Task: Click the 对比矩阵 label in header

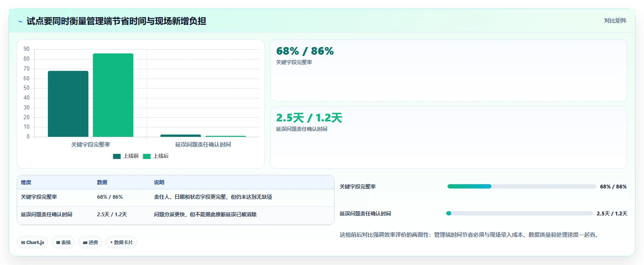Action: click(x=615, y=21)
